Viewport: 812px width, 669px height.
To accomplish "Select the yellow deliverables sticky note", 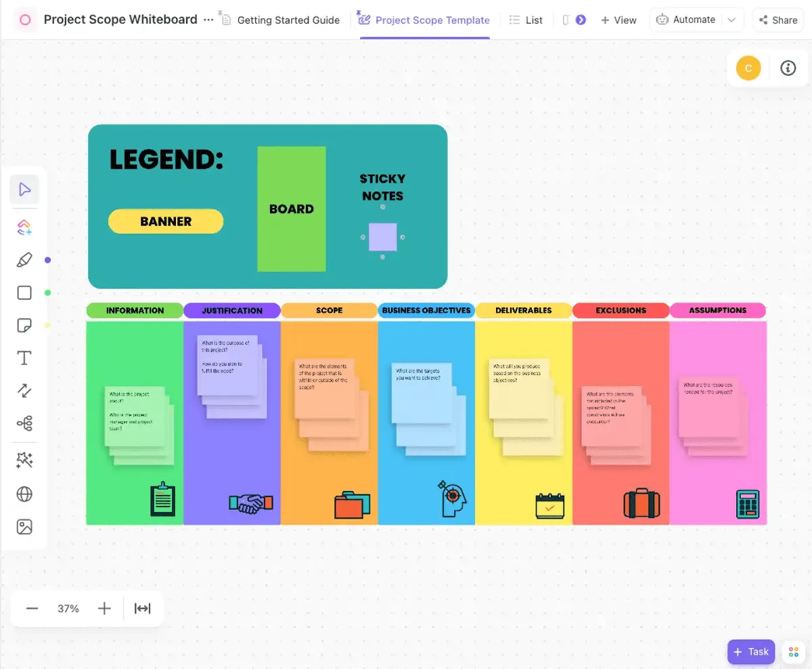I will click(x=519, y=389).
